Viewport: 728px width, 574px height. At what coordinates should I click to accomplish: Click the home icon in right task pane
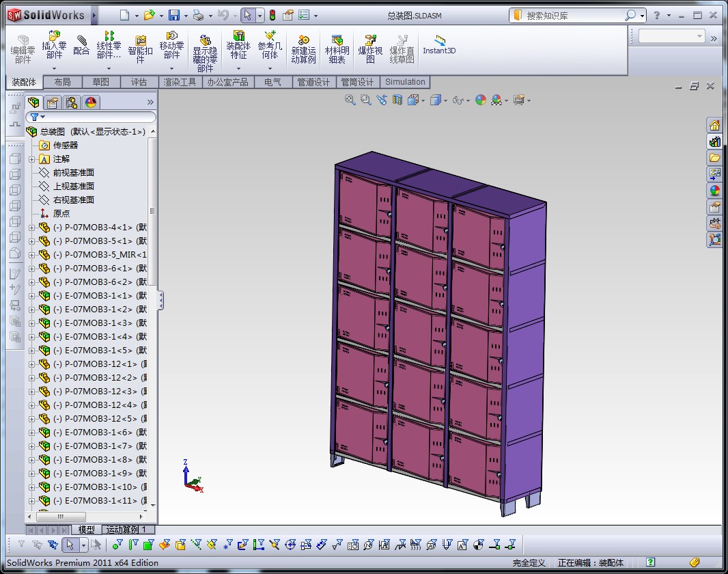click(714, 125)
